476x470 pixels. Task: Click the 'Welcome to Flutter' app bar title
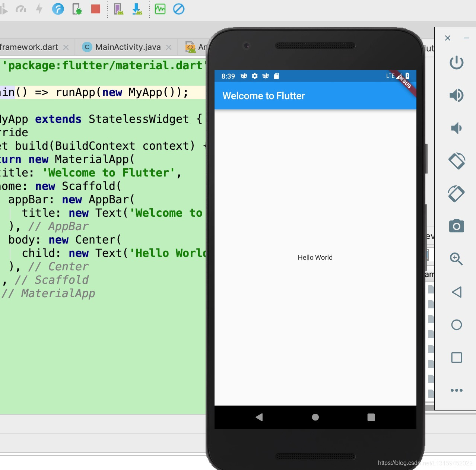[x=264, y=96]
